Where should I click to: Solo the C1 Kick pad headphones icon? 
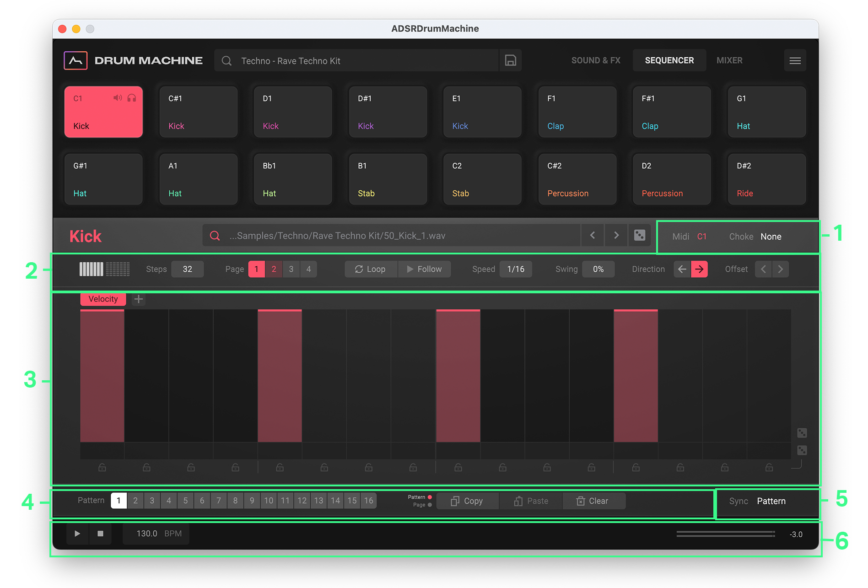click(132, 98)
